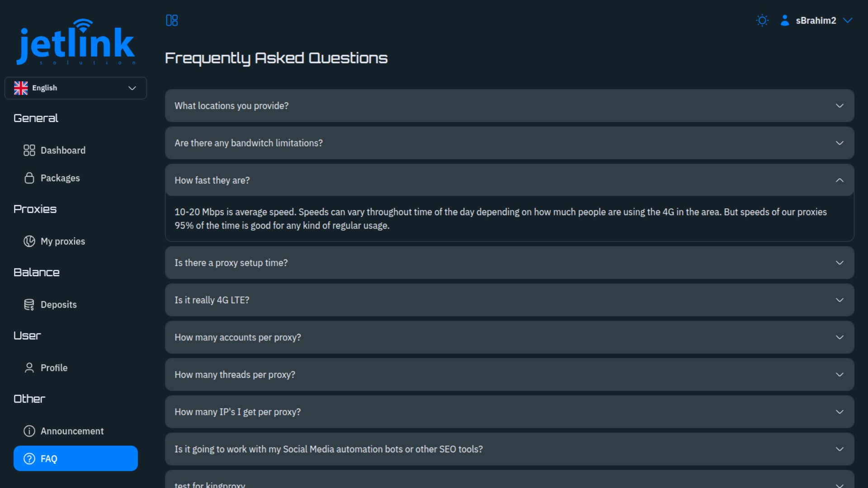Open the sBrahim2 account dropdown
The width and height of the screenshot is (868, 488).
817,20
